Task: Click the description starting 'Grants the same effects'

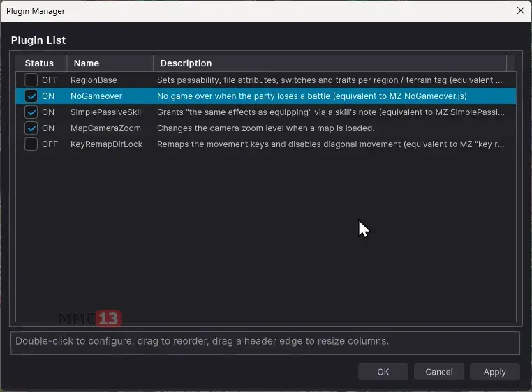Action: coord(330,112)
